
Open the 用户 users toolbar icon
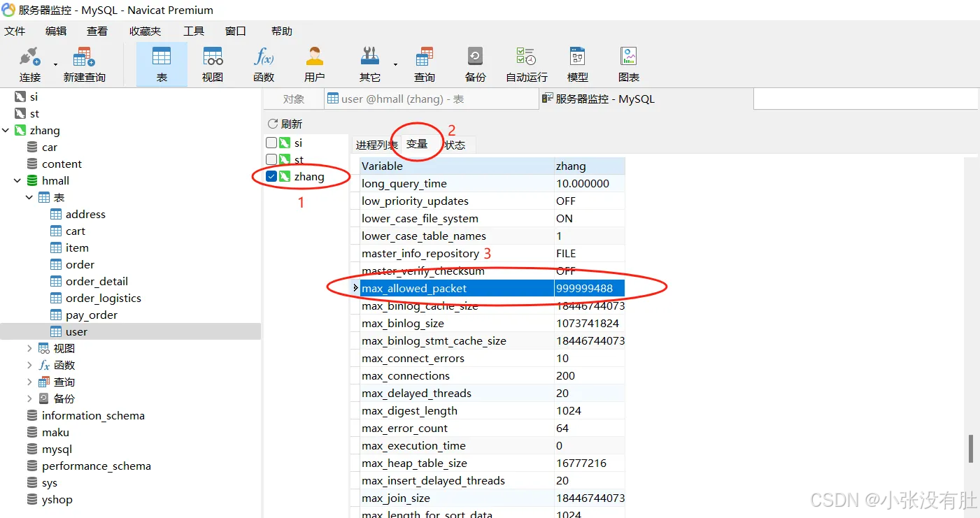(315, 64)
